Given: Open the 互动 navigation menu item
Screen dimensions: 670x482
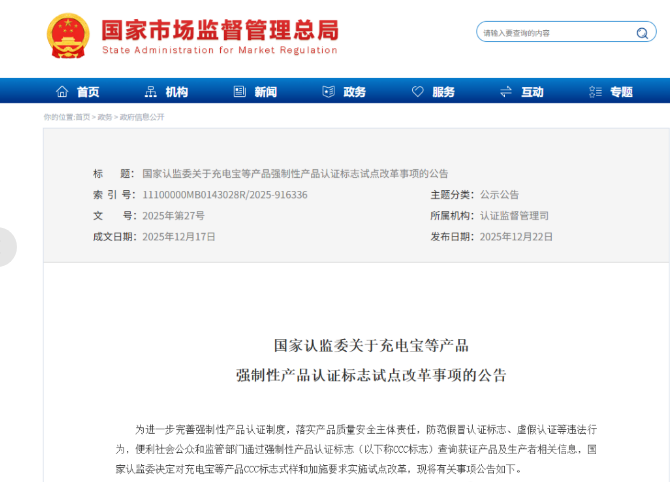Looking at the screenshot, I should [532, 92].
